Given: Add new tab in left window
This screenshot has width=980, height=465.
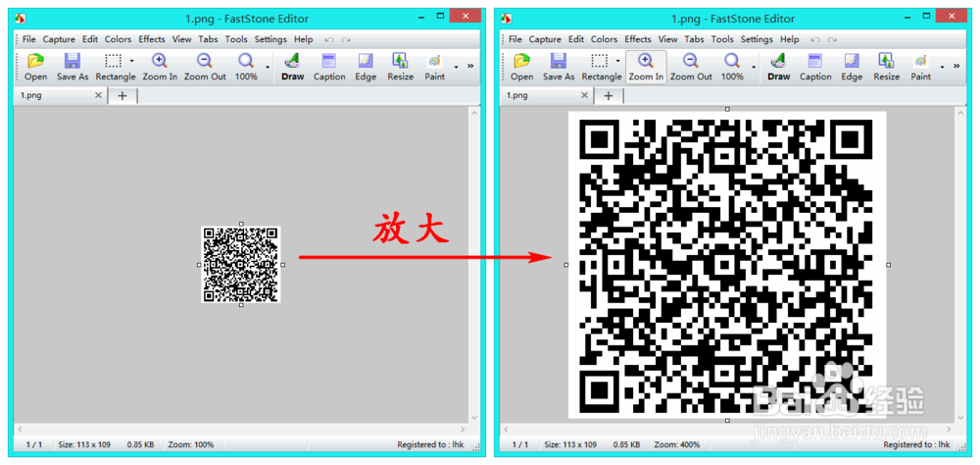Looking at the screenshot, I should coord(122,96).
